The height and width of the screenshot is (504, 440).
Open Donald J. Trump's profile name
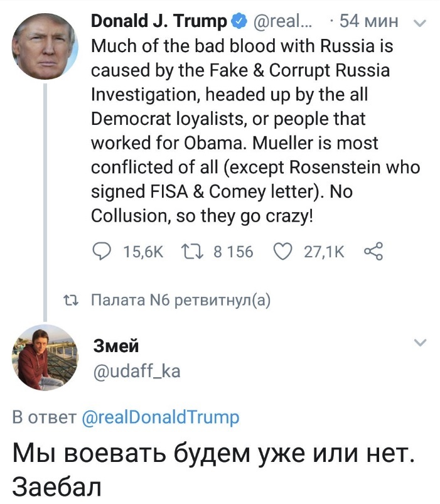click(159, 22)
